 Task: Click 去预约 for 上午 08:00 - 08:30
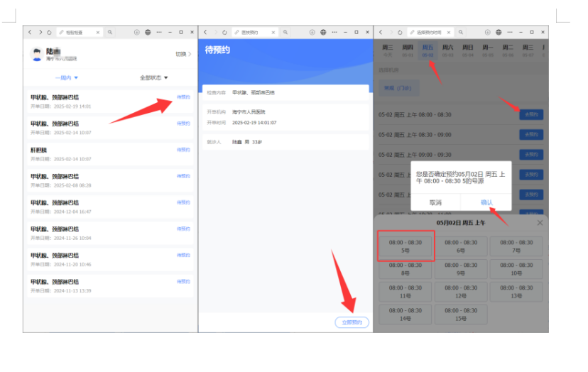point(531,114)
